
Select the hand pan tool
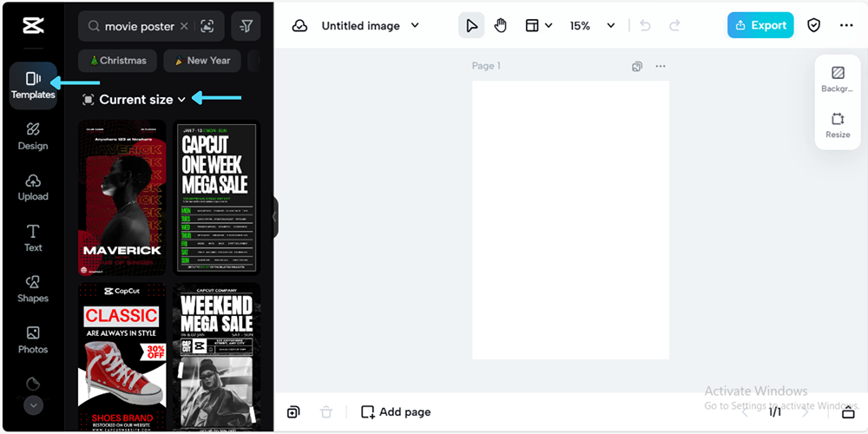[x=501, y=25]
